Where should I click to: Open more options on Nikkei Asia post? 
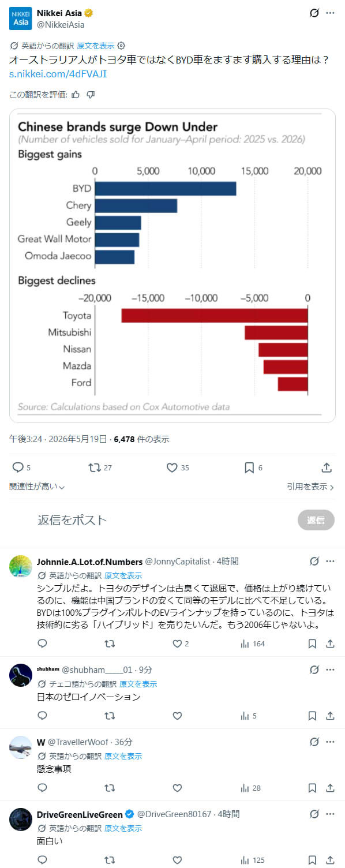[x=330, y=13]
